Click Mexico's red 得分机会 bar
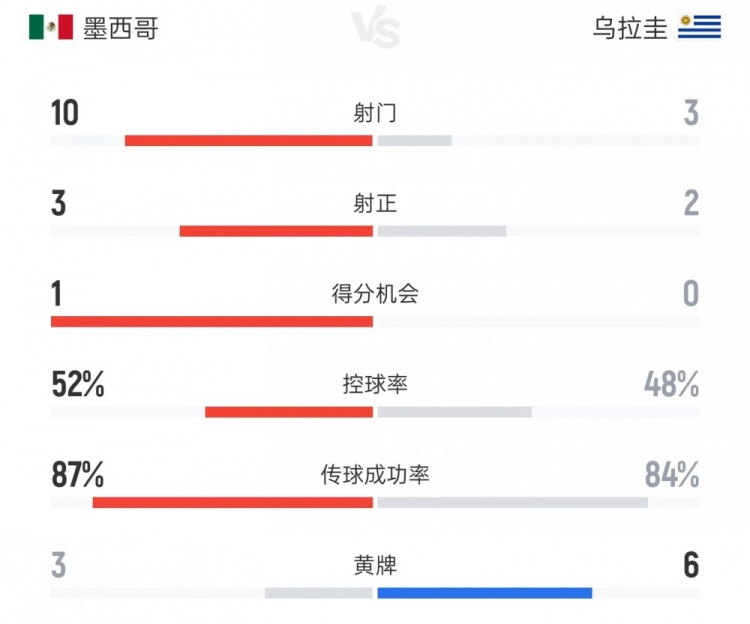 [211, 322]
